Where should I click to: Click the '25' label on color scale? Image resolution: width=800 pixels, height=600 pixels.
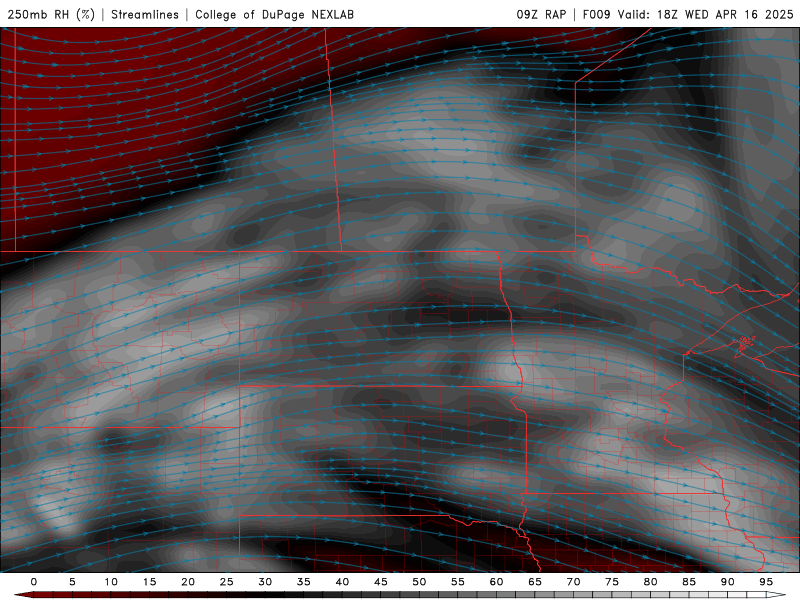click(227, 582)
